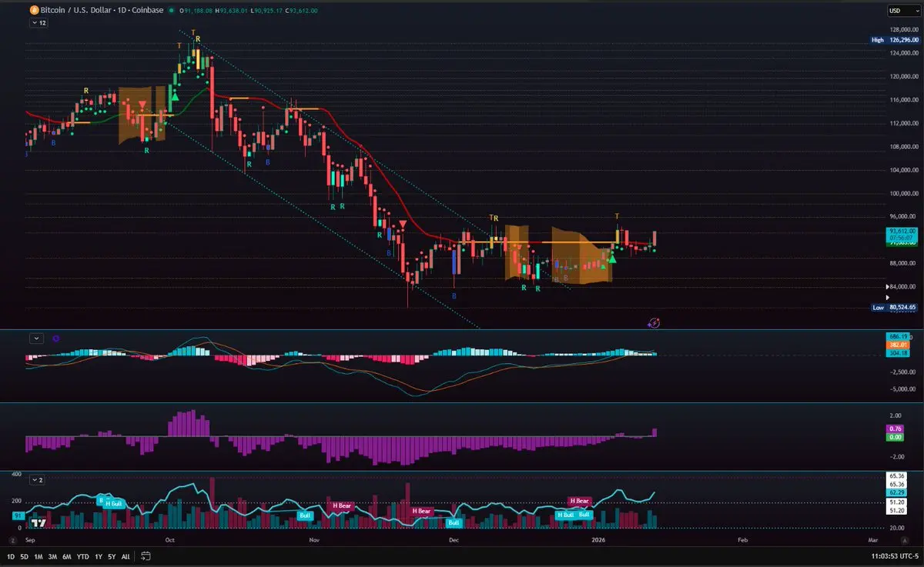Image resolution: width=924 pixels, height=567 pixels.
Task: Open the Go to date calendar icon
Action: click(x=145, y=555)
